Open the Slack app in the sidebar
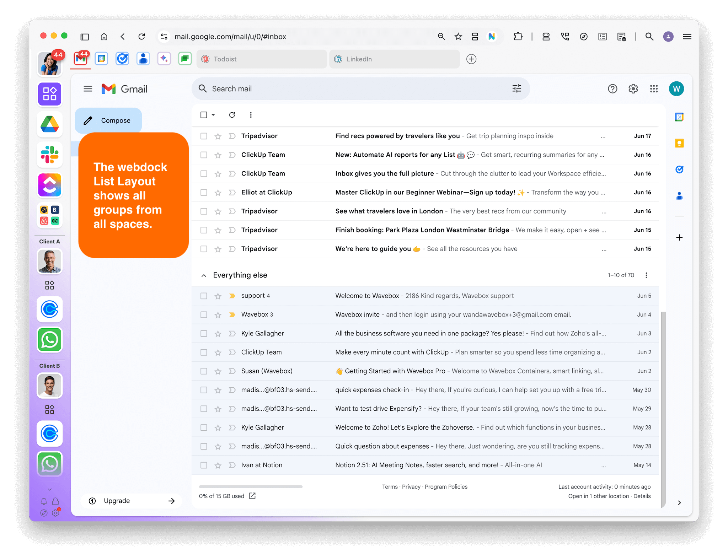This screenshot has width=728, height=560. (50, 155)
